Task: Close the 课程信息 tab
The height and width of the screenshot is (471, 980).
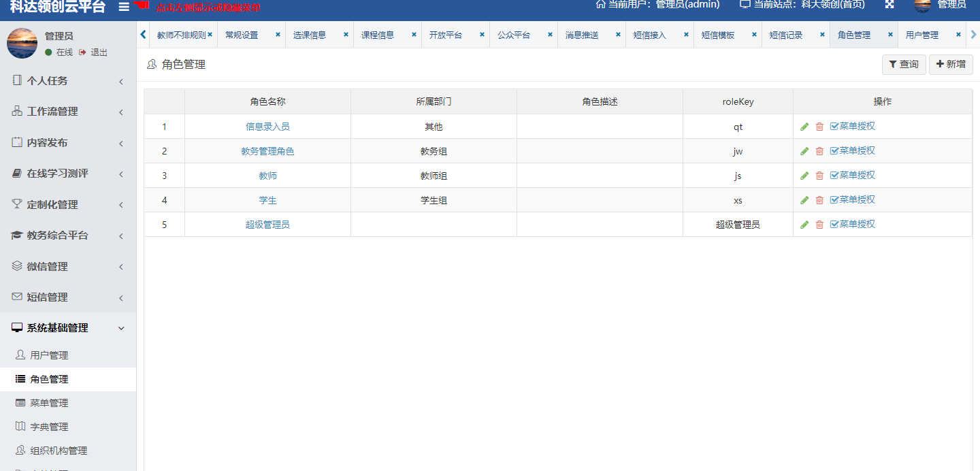Action: (414, 35)
